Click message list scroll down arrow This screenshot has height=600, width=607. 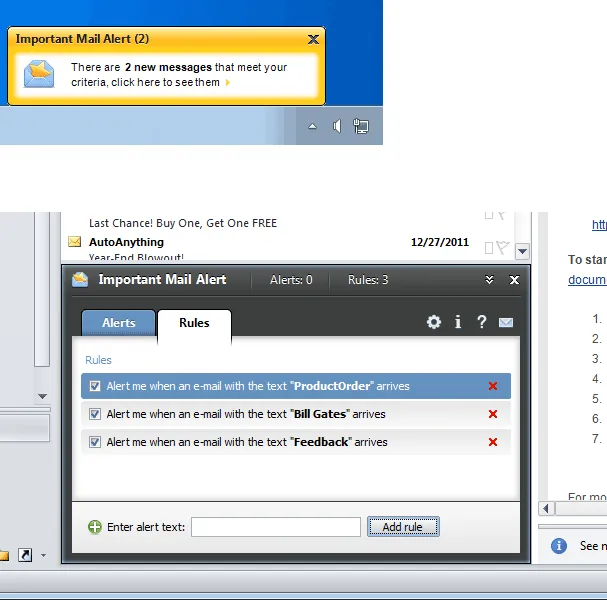522,251
